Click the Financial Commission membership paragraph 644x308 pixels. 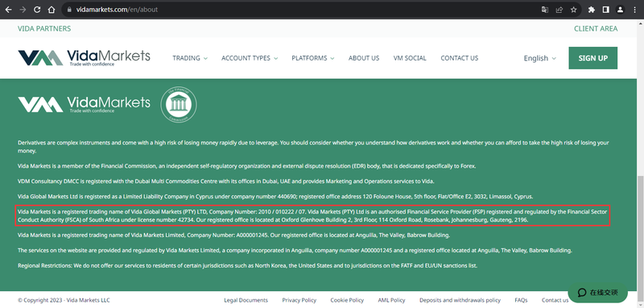[247, 166]
